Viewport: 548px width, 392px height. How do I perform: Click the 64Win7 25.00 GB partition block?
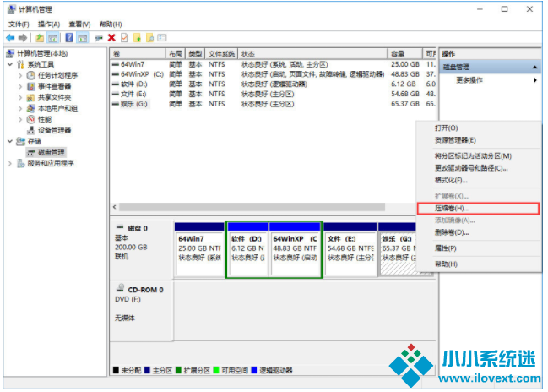click(x=199, y=250)
